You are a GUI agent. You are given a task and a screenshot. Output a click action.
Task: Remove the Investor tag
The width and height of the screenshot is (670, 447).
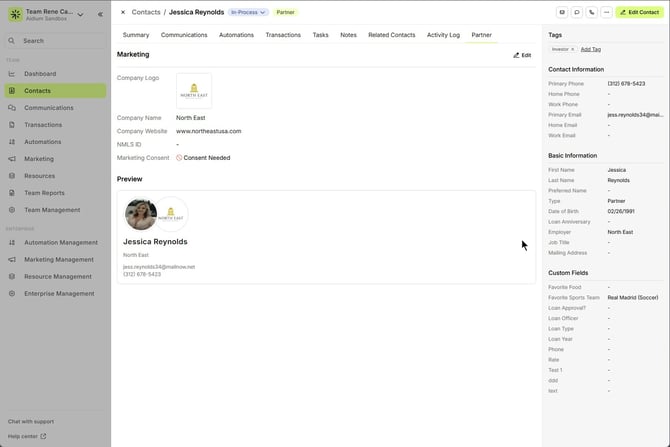pyautogui.click(x=573, y=49)
